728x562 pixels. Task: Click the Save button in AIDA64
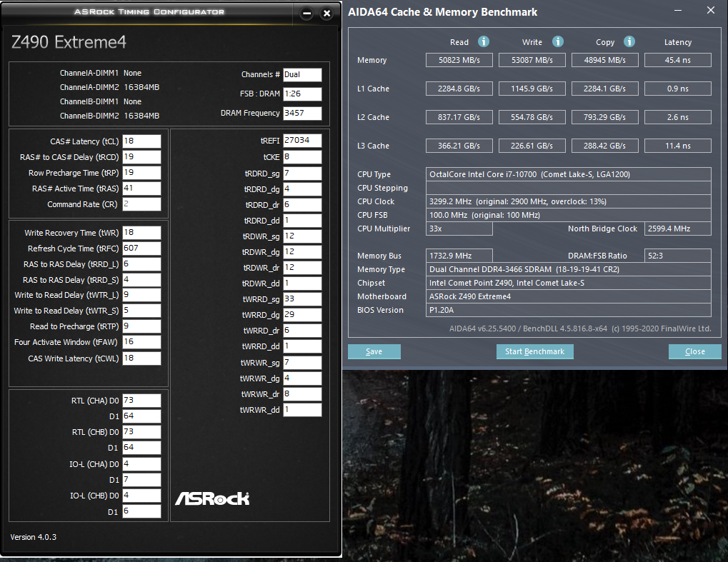click(x=374, y=351)
